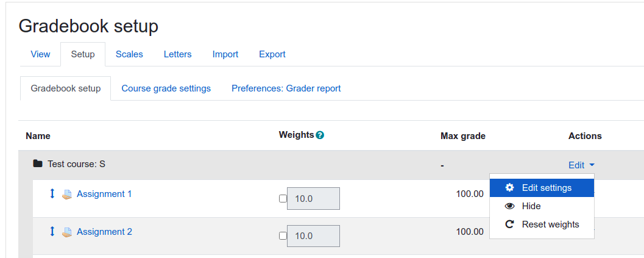The height and width of the screenshot is (258, 644).
Task: Open the Assignment 2 link
Action: pyautogui.click(x=104, y=232)
